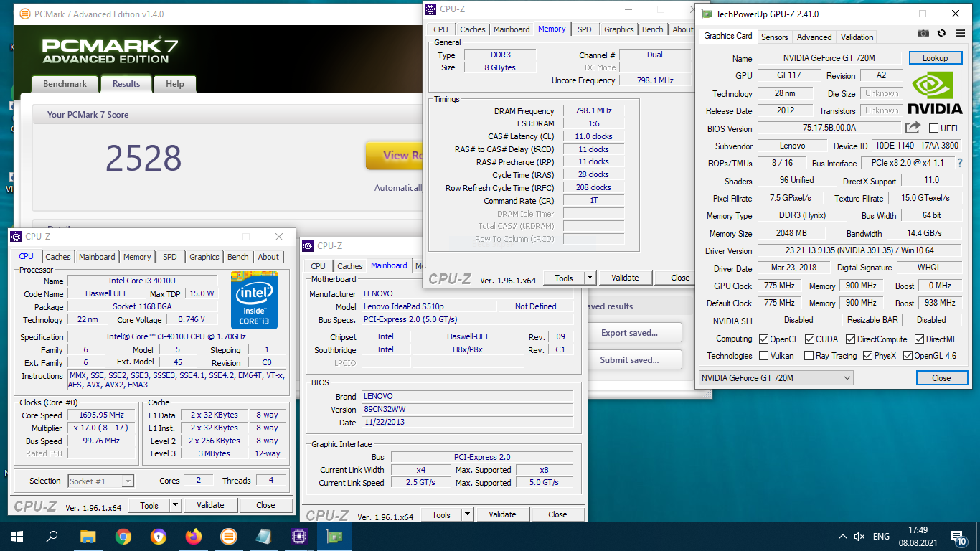The width and height of the screenshot is (980, 551).
Task: Open the ENG input language selector
Action: point(881,537)
